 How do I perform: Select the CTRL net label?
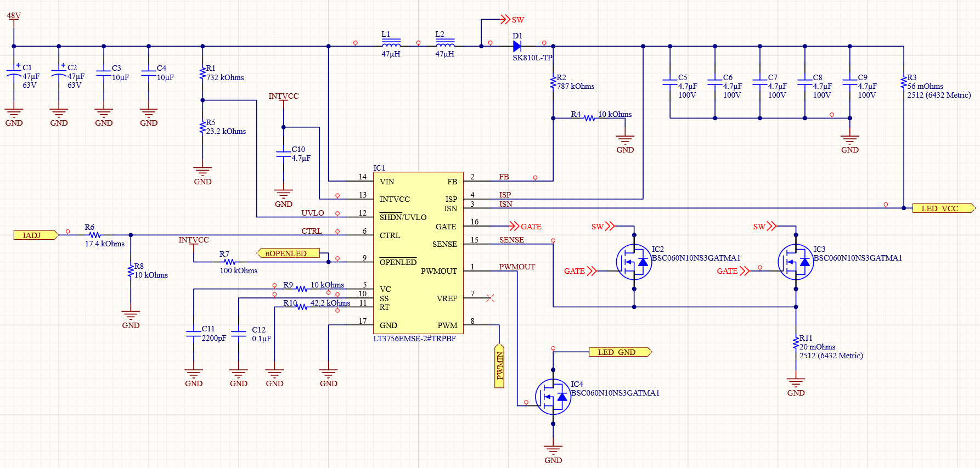click(x=312, y=231)
